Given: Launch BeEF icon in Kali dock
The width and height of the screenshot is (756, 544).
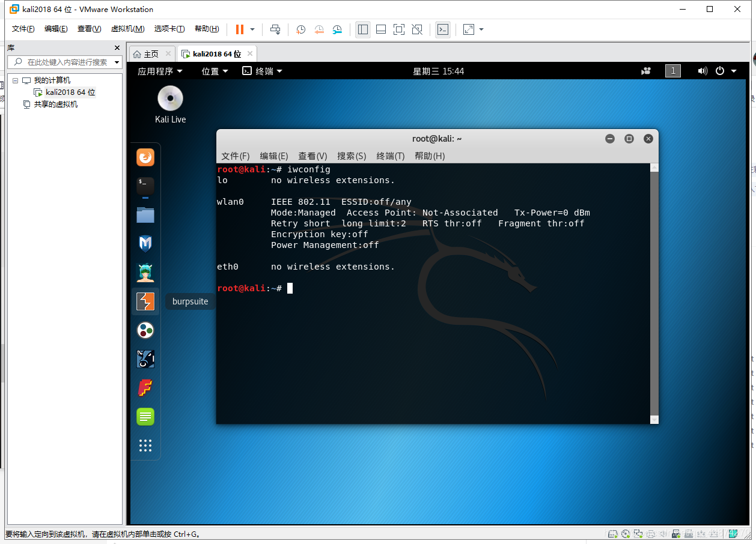Looking at the screenshot, I should (x=145, y=359).
